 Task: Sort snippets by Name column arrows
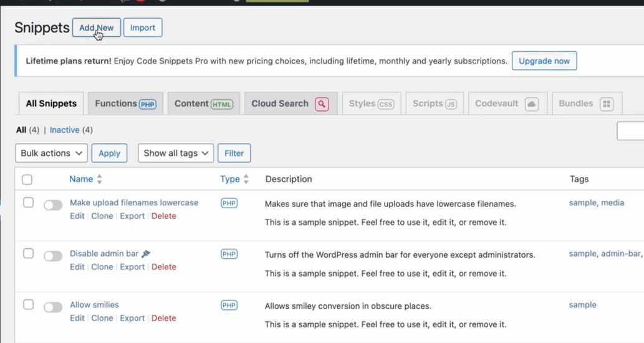99,180
